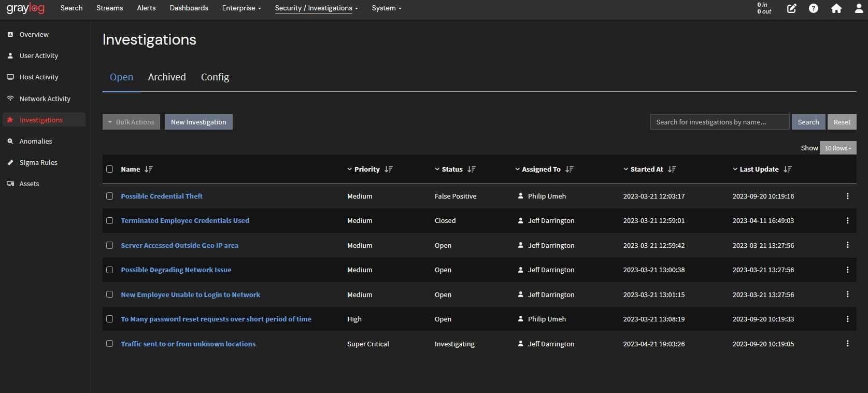Switch to the Archived tab
The image size is (868, 393).
coord(166,77)
